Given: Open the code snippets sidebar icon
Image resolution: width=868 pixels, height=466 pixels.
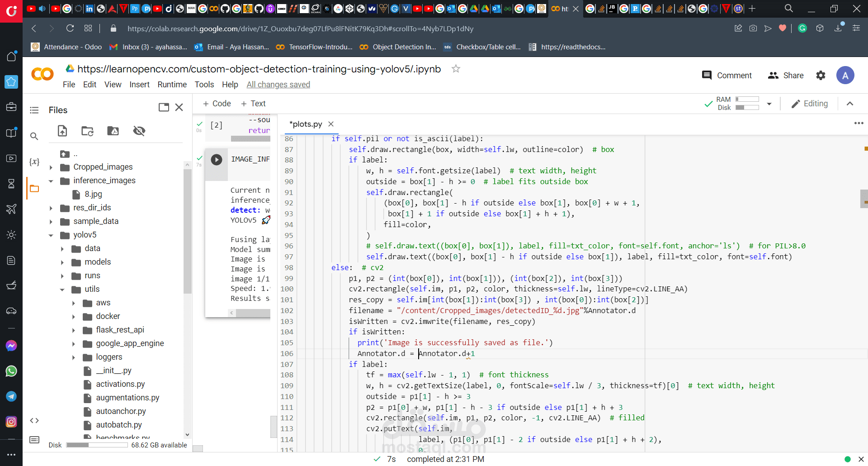Looking at the screenshot, I should pos(34,421).
